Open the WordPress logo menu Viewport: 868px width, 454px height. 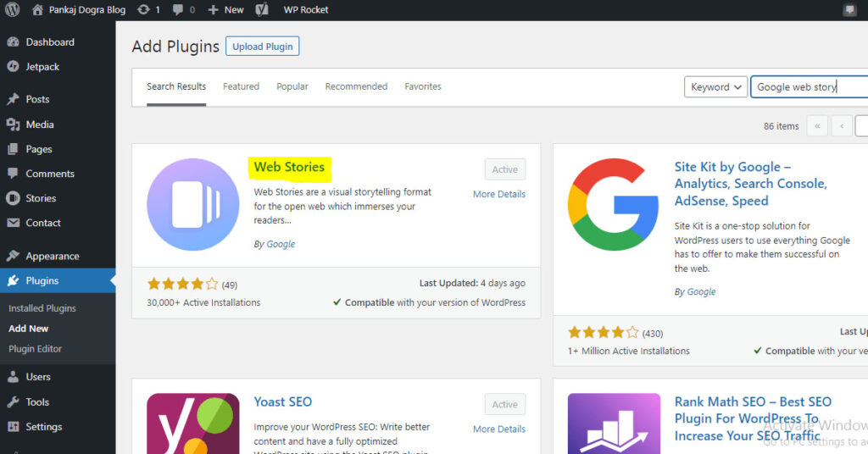click(x=12, y=9)
